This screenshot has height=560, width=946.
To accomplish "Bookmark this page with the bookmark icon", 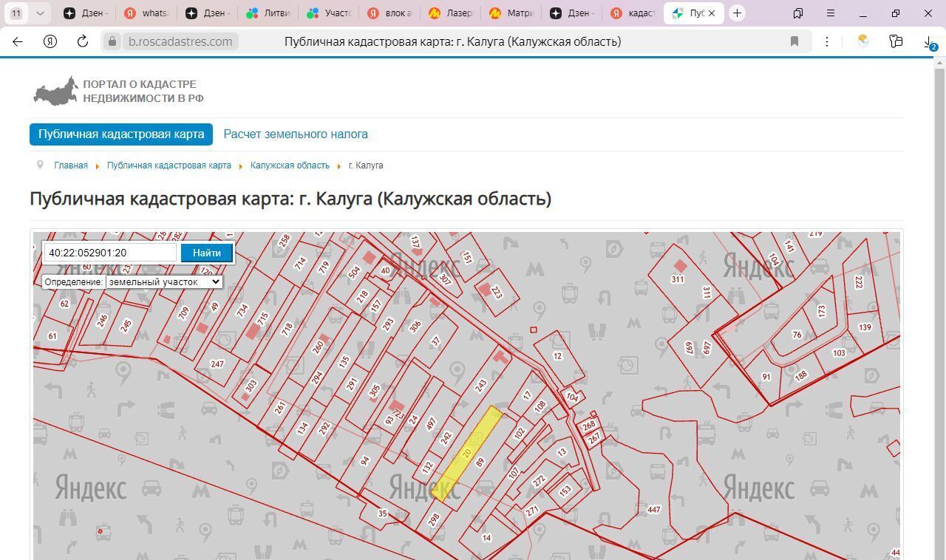I will pyautogui.click(x=794, y=41).
